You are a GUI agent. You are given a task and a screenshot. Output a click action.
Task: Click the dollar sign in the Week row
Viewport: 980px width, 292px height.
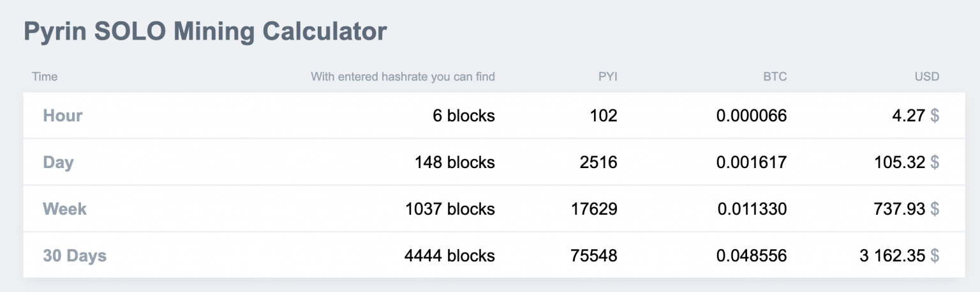coord(935,209)
